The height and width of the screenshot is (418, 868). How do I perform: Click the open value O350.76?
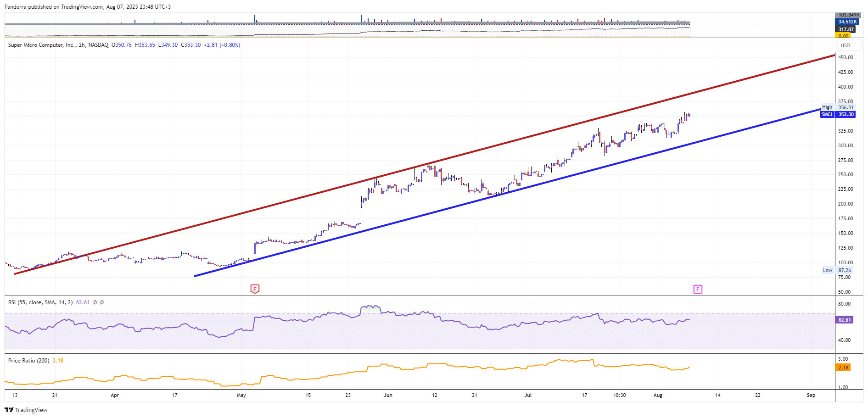pyautogui.click(x=122, y=45)
